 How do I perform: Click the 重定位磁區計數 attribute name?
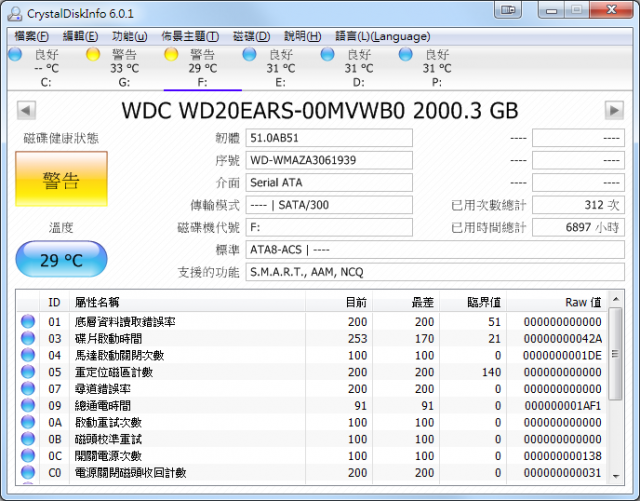(114, 372)
